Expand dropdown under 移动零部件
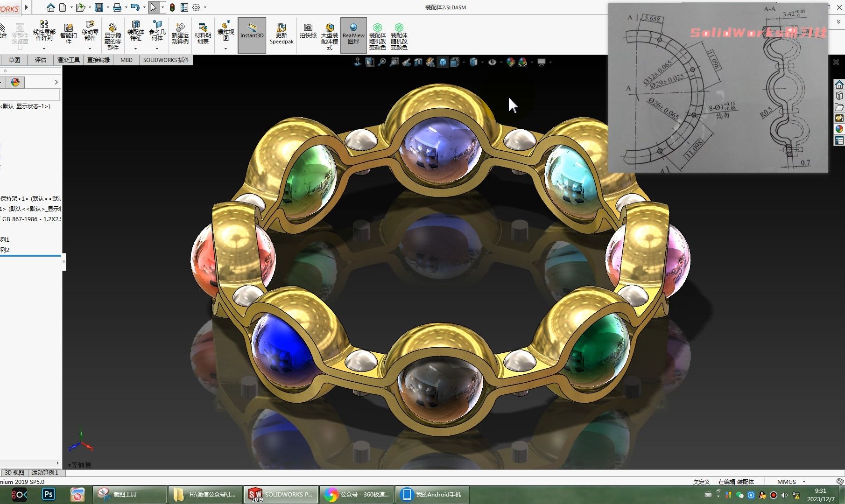 click(x=90, y=49)
